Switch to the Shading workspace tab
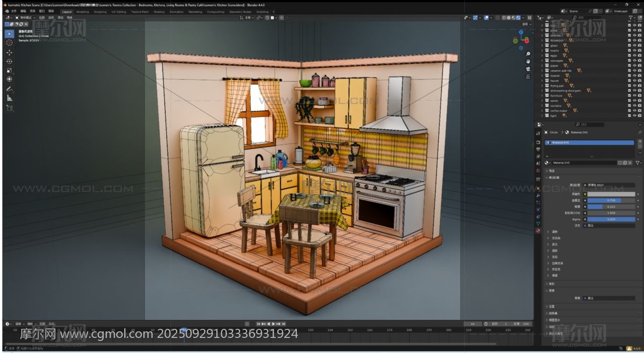Image resolution: width=644 pixels, height=353 pixels. pyautogui.click(x=159, y=12)
